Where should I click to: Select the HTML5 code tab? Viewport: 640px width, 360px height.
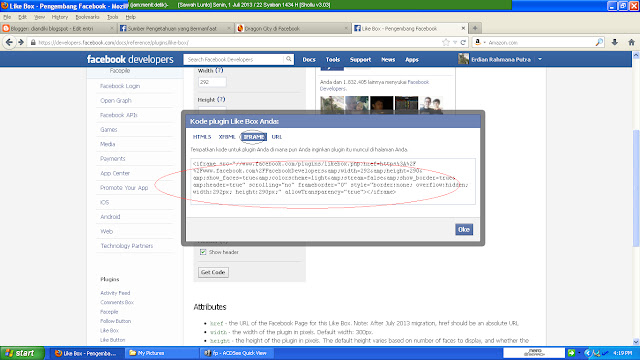click(x=202, y=137)
